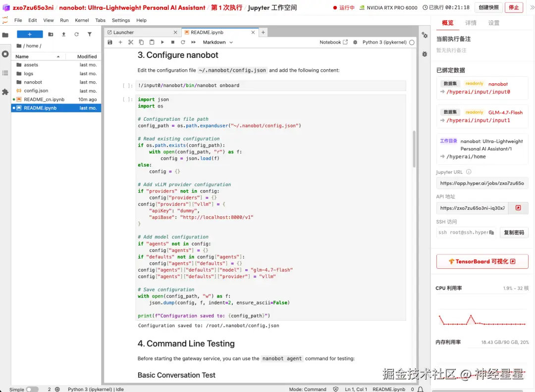Upload files with the upload icon

click(63, 35)
